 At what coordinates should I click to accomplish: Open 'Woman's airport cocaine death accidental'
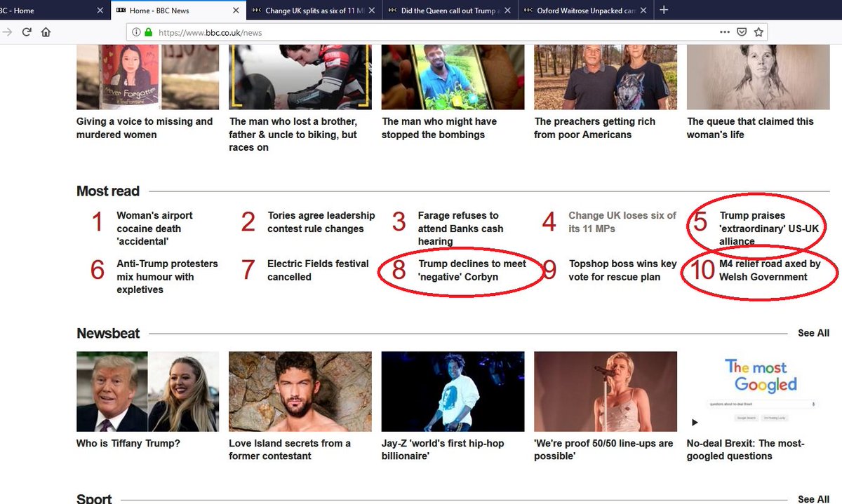tap(154, 229)
